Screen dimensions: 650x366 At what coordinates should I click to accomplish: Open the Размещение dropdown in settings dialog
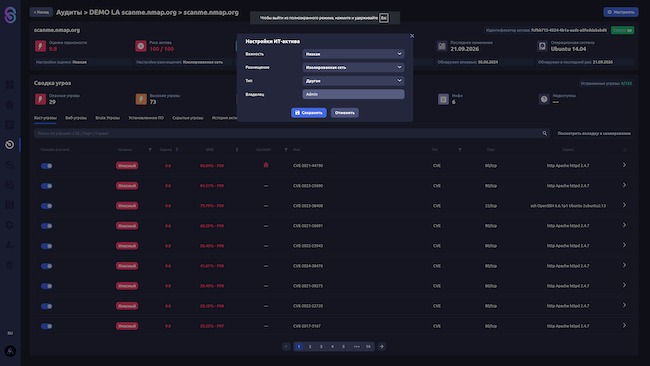[353, 67]
